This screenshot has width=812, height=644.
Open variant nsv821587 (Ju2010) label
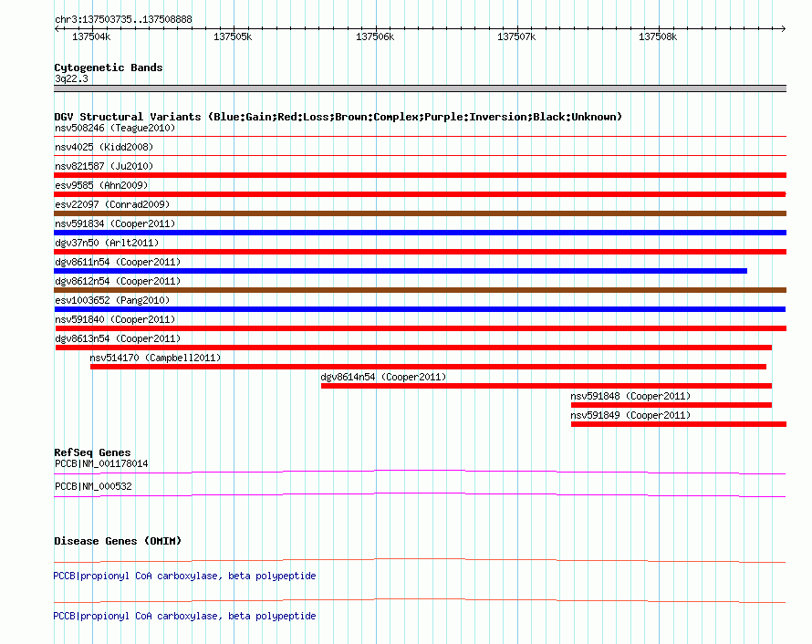[x=104, y=166]
